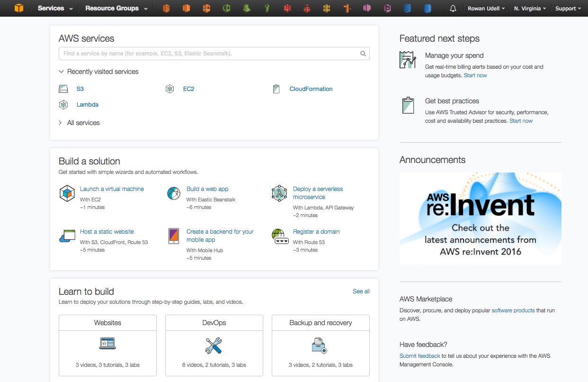Click the AWS orange cube home logo
Viewport: 588px width, 382px height.
[x=18, y=8]
